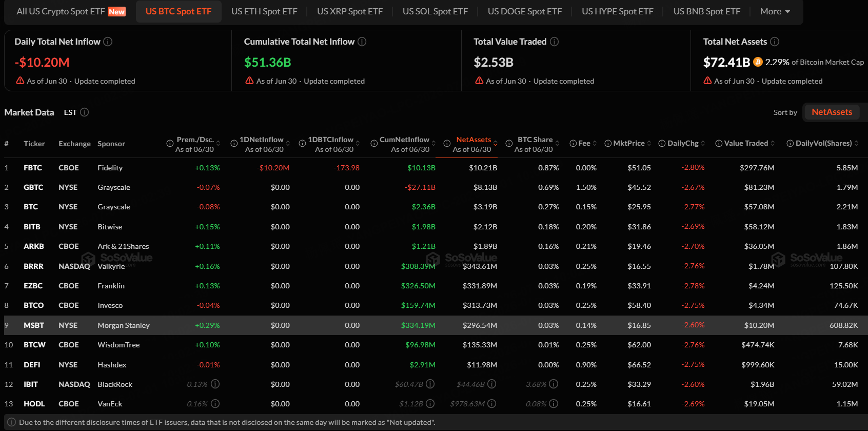868x431 pixels.
Task: Click info icon beside IBIT NetAssets value
Action: (491, 384)
